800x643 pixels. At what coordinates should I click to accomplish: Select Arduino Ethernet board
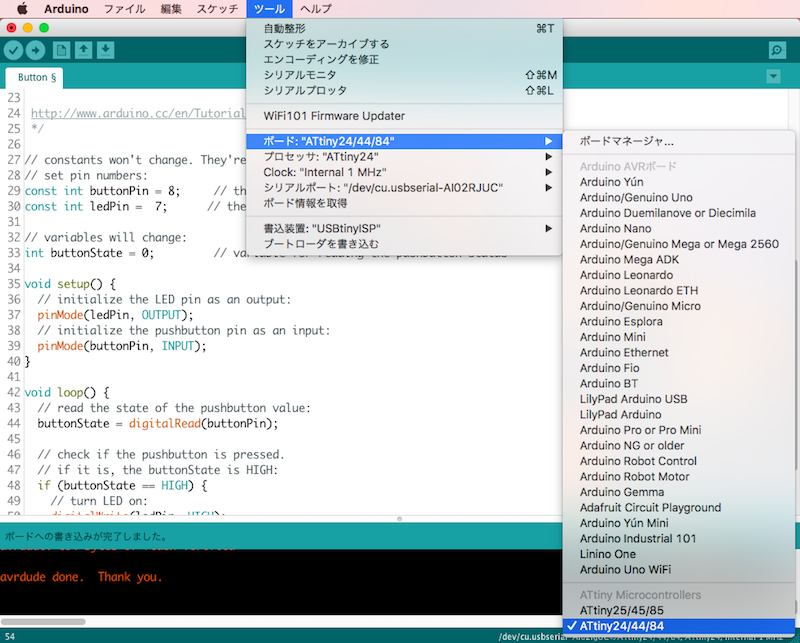click(x=679, y=353)
